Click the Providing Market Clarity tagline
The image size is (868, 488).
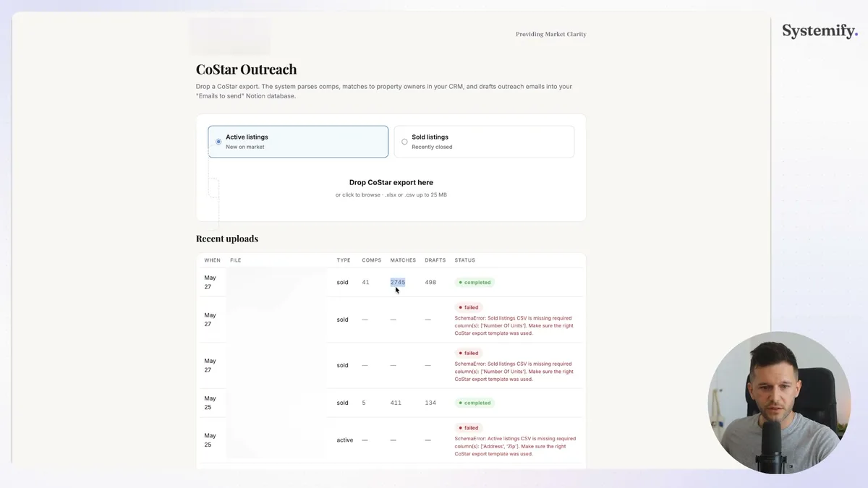[551, 34]
